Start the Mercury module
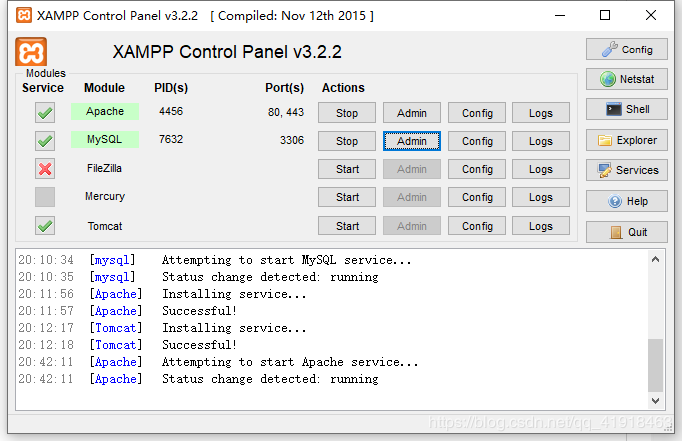This screenshot has height=441, width=682. point(347,197)
